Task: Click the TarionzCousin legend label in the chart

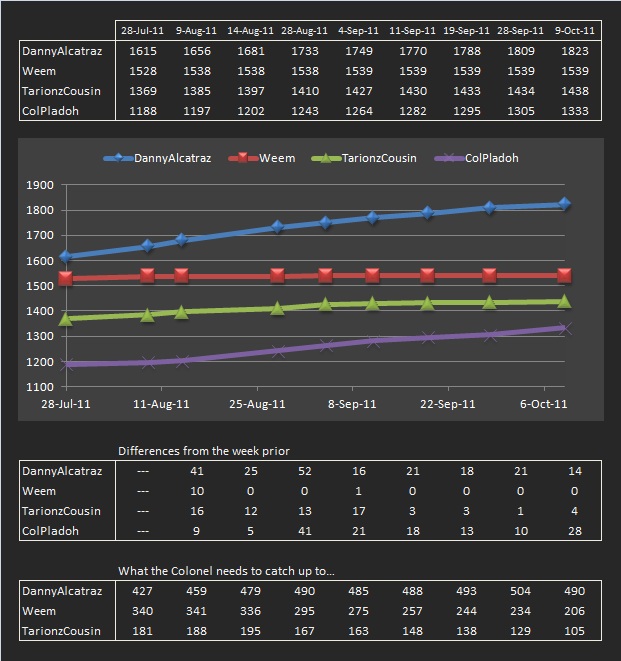Action: click(x=379, y=158)
